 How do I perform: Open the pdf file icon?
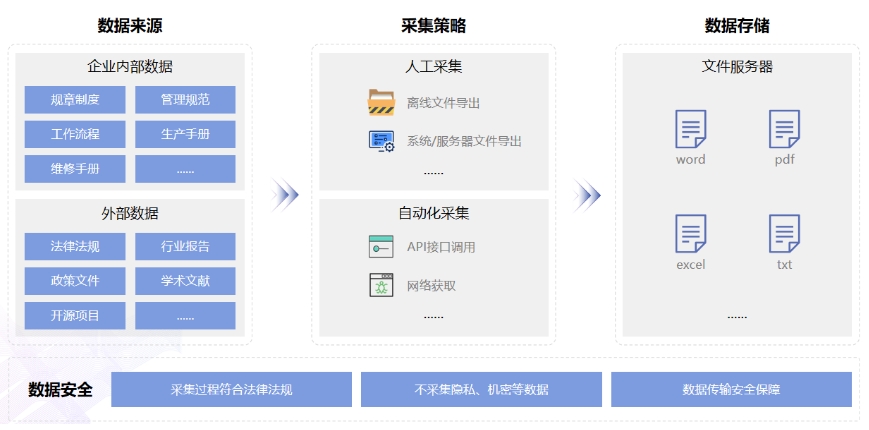coord(784,130)
